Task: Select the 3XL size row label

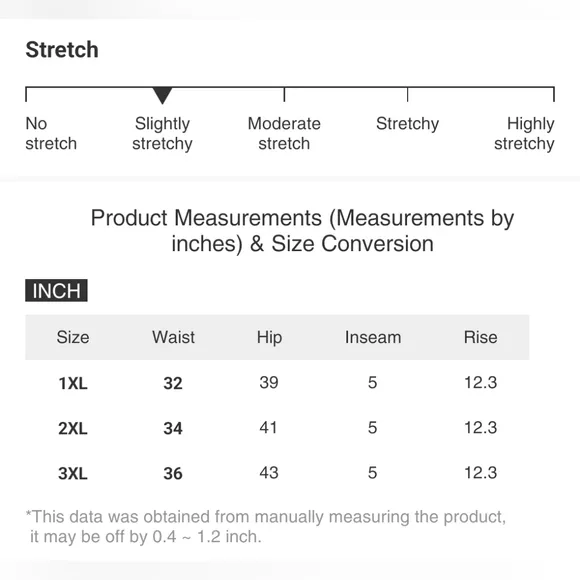Action: [73, 473]
